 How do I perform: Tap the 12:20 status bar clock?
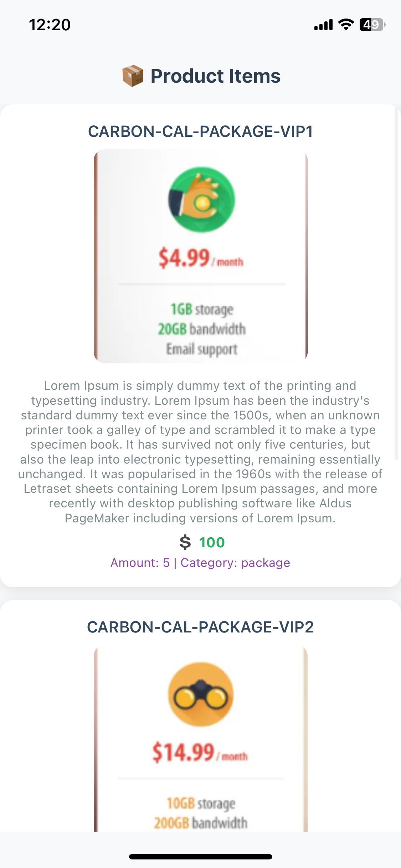point(50,25)
